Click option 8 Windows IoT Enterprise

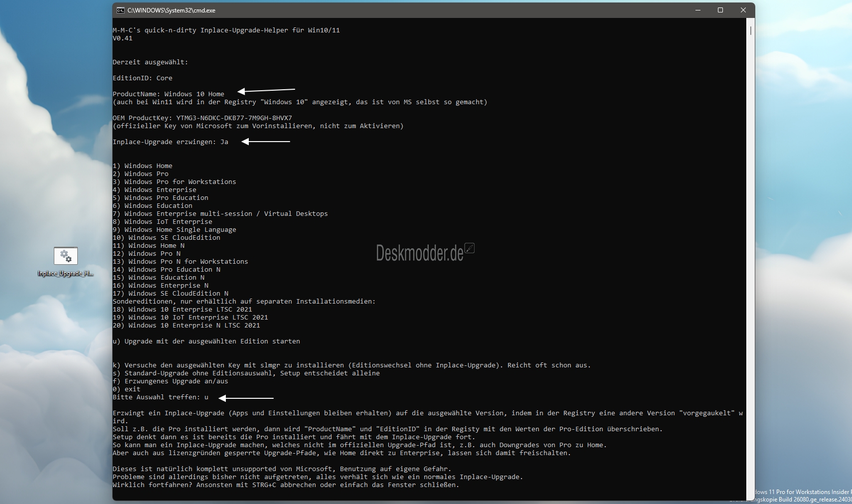click(x=163, y=222)
